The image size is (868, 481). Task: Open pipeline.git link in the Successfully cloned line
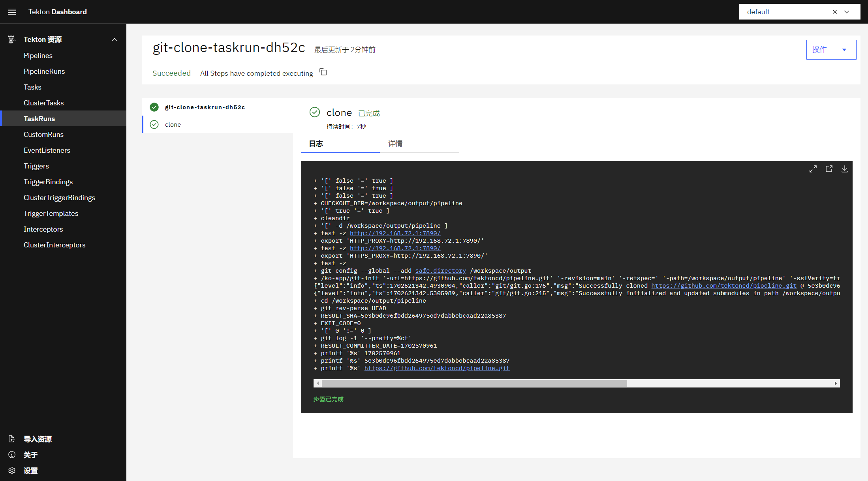(723, 286)
